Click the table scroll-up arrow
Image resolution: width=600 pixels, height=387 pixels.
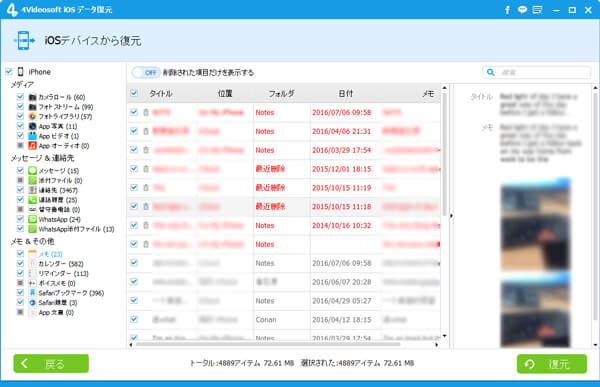coord(444,88)
